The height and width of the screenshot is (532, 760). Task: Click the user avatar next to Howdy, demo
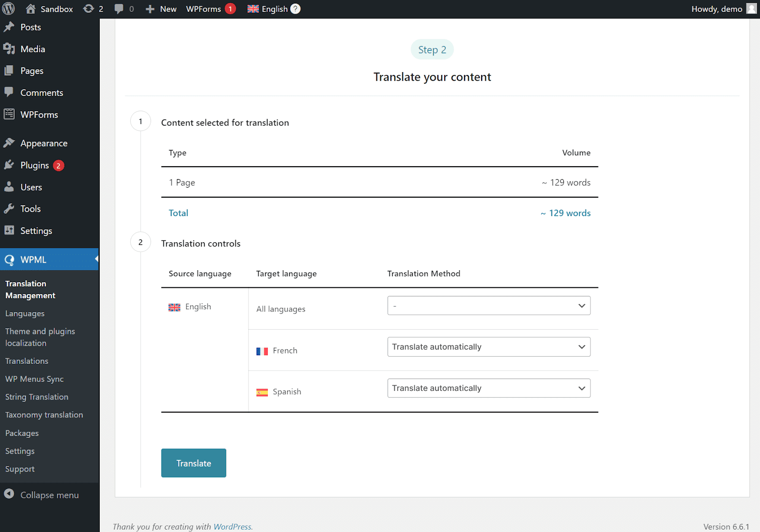751,9
